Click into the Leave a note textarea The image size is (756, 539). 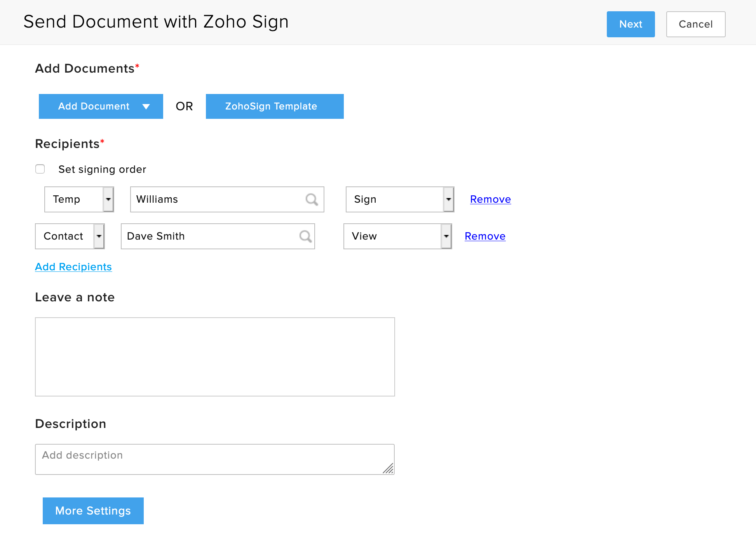tap(215, 357)
